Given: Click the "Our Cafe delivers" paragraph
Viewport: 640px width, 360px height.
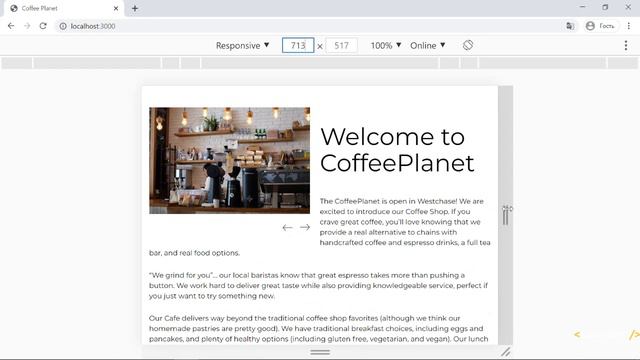Looking at the screenshot, I should click(x=318, y=329).
